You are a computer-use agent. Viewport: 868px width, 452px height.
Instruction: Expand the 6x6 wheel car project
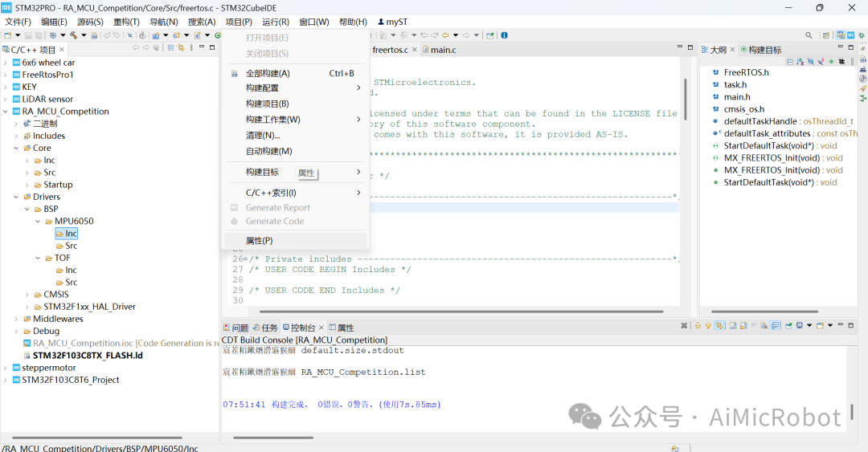pyautogui.click(x=6, y=63)
